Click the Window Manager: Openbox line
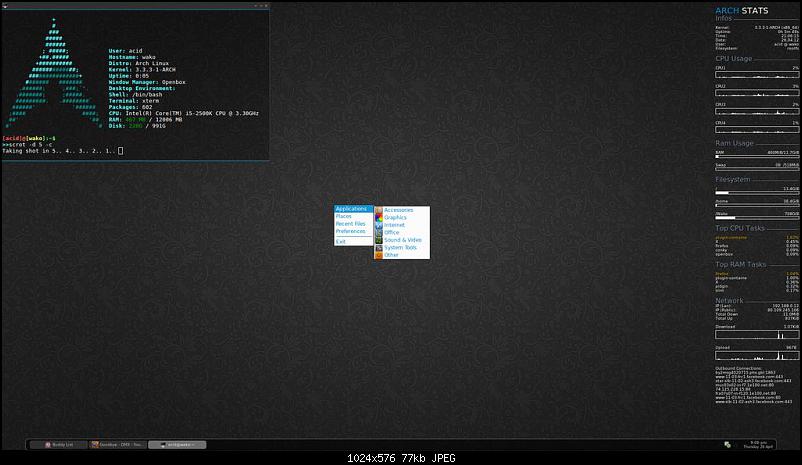802x465 pixels. tap(147, 82)
